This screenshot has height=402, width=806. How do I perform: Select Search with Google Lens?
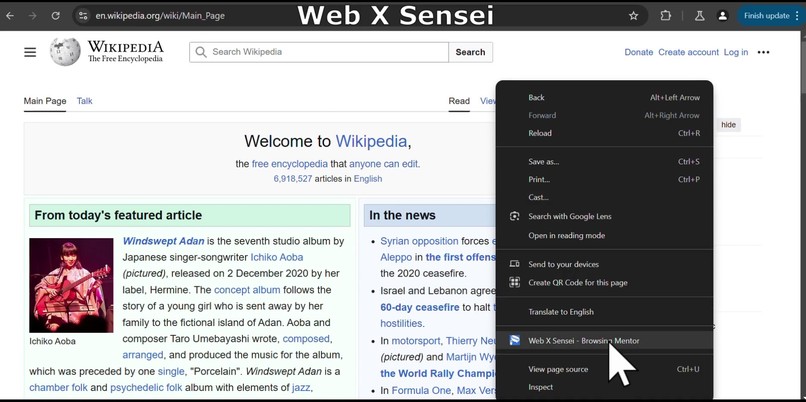click(604, 216)
